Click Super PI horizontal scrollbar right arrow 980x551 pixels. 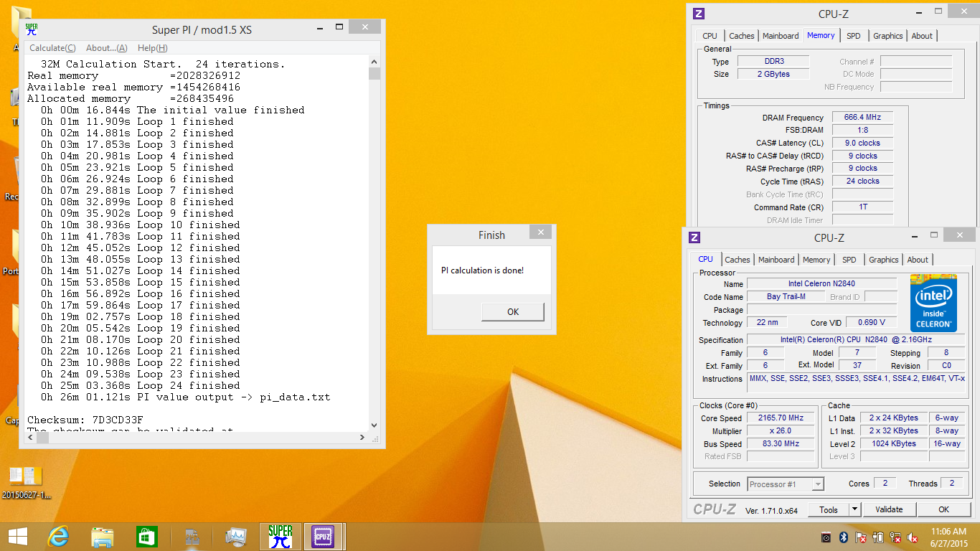coord(364,437)
